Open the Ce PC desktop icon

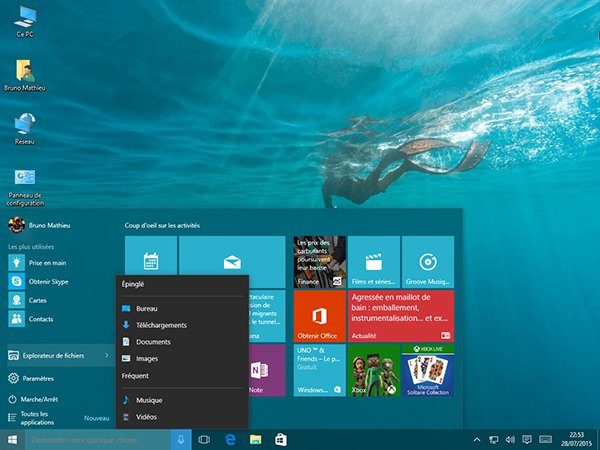pyautogui.click(x=25, y=22)
